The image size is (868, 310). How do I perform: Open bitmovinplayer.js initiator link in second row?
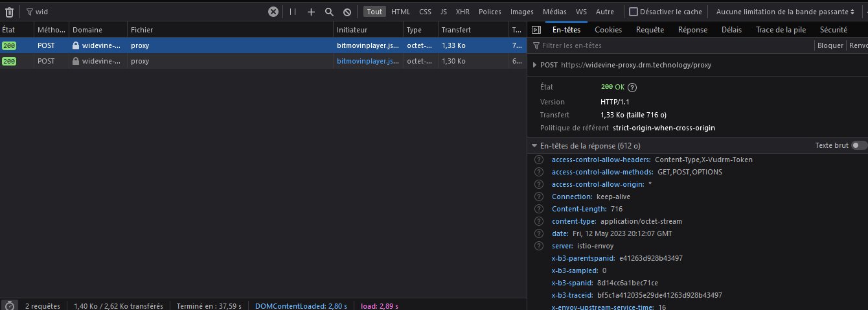[x=367, y=61]
